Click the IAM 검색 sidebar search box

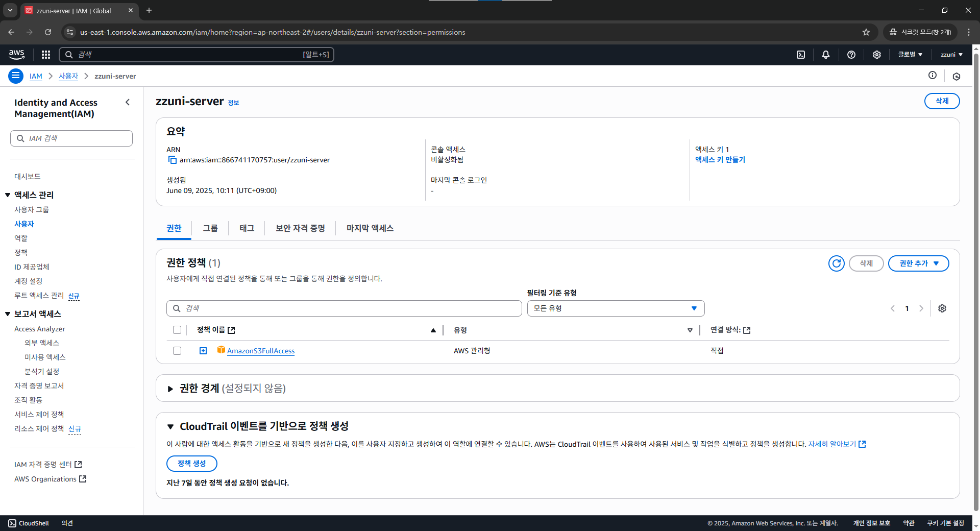(71, 138)
